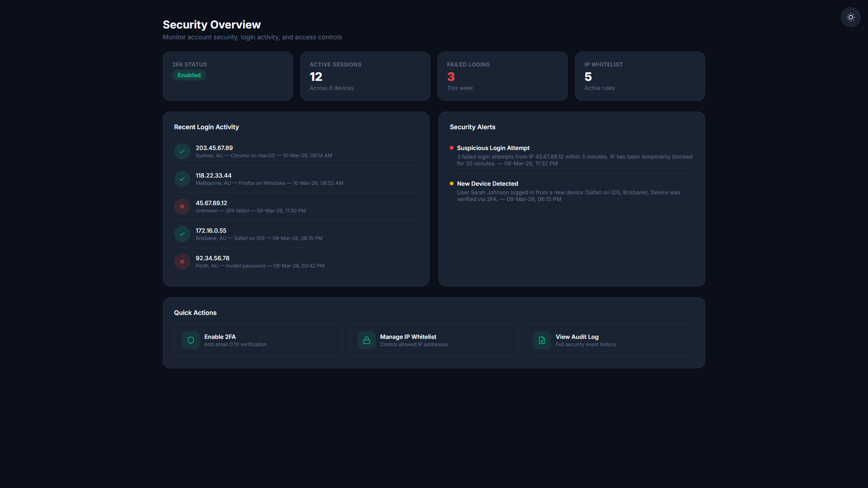Click Full security event history text
This screenshot has height=488, width=868.
click(x=586, y=344)
